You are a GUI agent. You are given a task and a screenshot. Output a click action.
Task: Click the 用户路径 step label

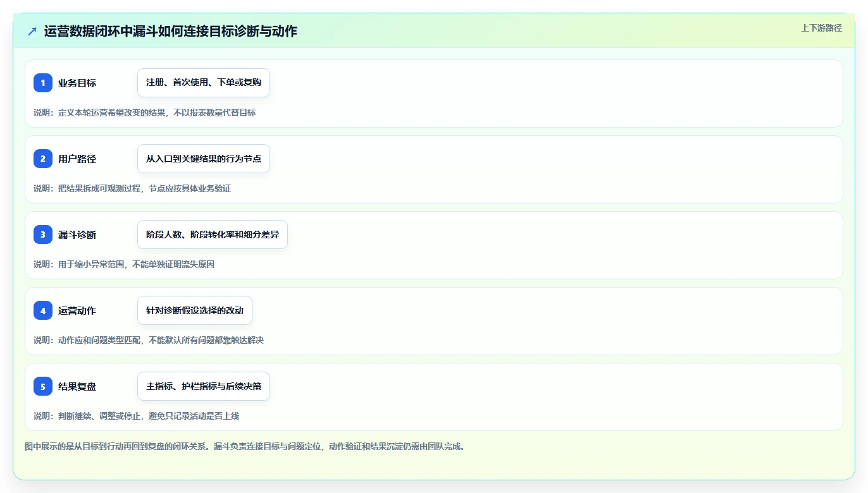(x=77, y=159)
